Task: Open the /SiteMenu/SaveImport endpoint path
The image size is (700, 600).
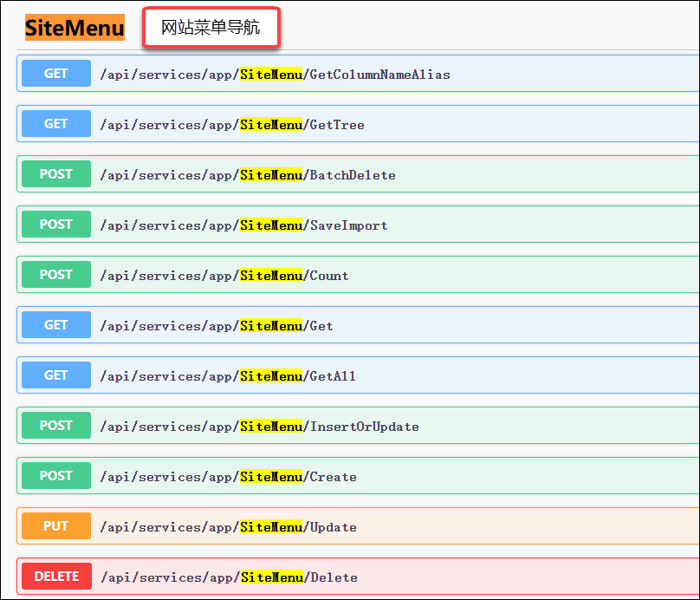Action: click(x=243, y=225)
